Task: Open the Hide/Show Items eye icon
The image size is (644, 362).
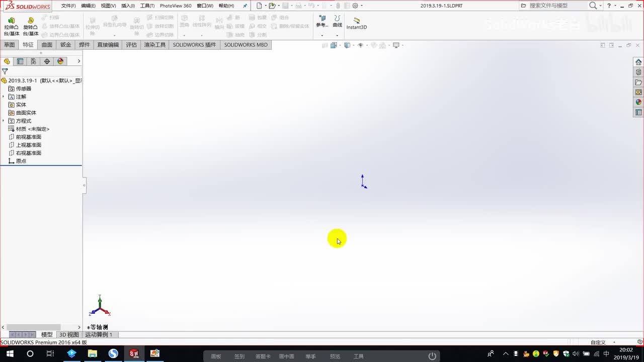Action: 360,45
